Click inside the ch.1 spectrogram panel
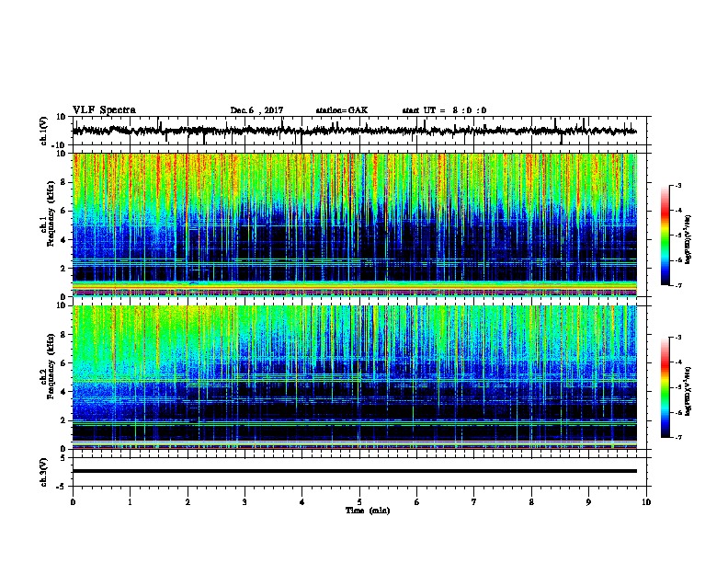Screen dimensions: 728x563 point(355,224)
